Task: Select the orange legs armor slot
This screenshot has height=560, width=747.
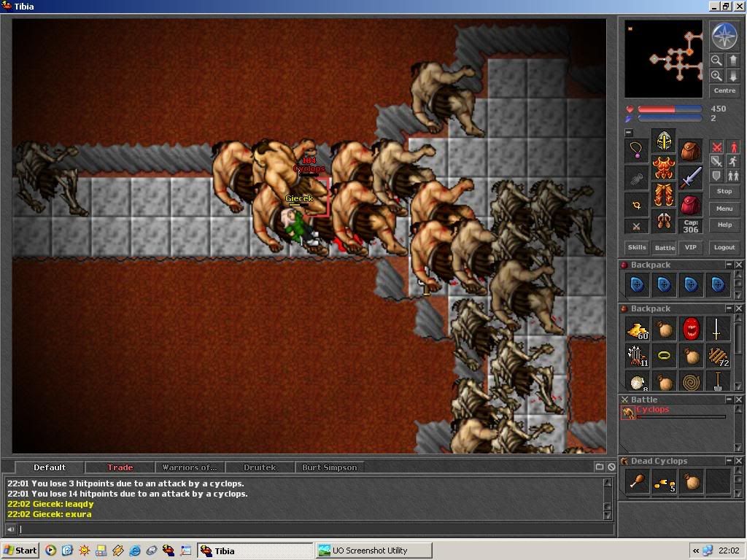Action: [664, 195]
